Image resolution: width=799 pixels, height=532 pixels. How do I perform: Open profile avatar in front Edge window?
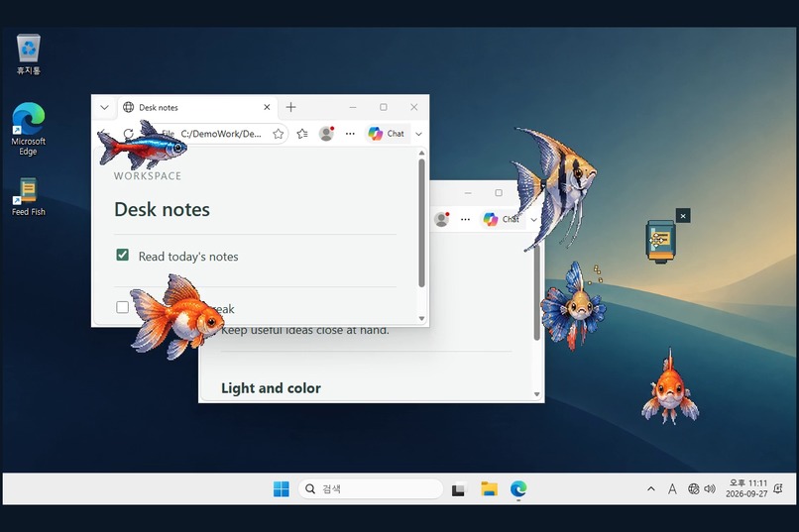click(x=326, y=134)
